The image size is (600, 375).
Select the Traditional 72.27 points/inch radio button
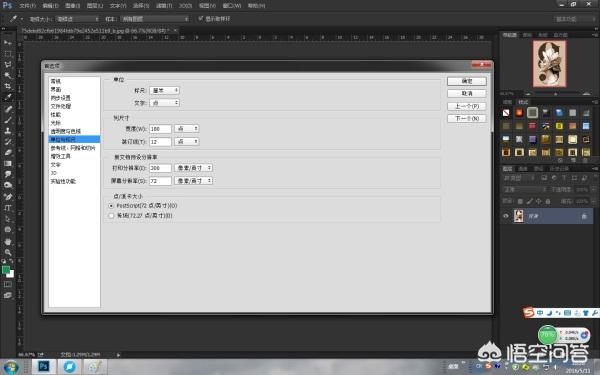click(111, 215)
